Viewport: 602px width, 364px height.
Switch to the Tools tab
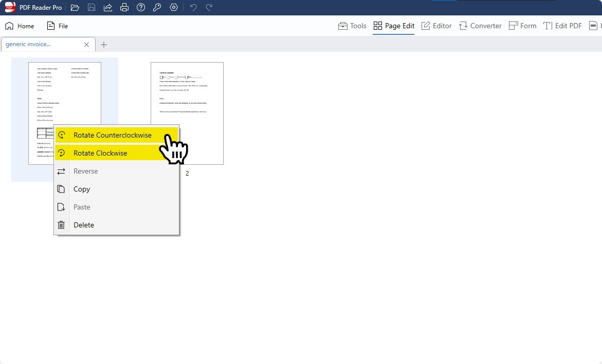click(x=352, y=26)
